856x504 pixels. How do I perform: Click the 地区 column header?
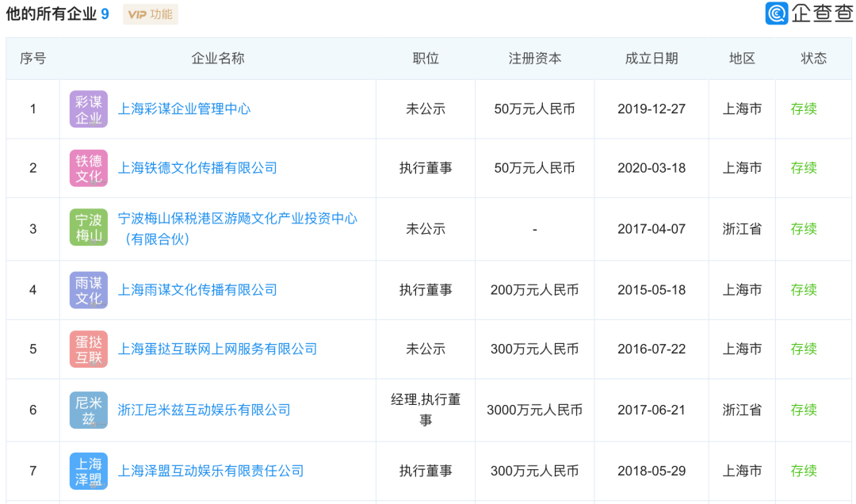pyautogui.click(x=741, y=58)
